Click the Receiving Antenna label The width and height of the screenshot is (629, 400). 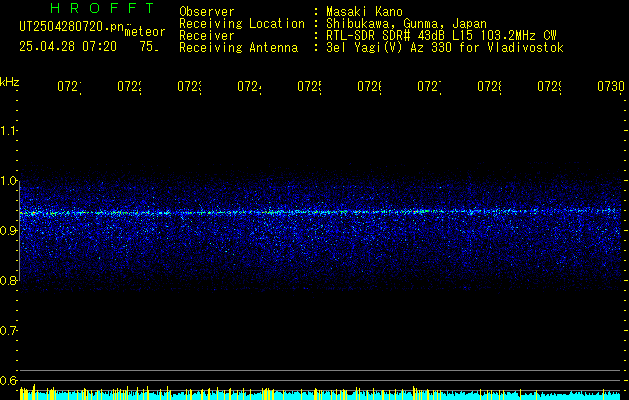coord(238,48)
